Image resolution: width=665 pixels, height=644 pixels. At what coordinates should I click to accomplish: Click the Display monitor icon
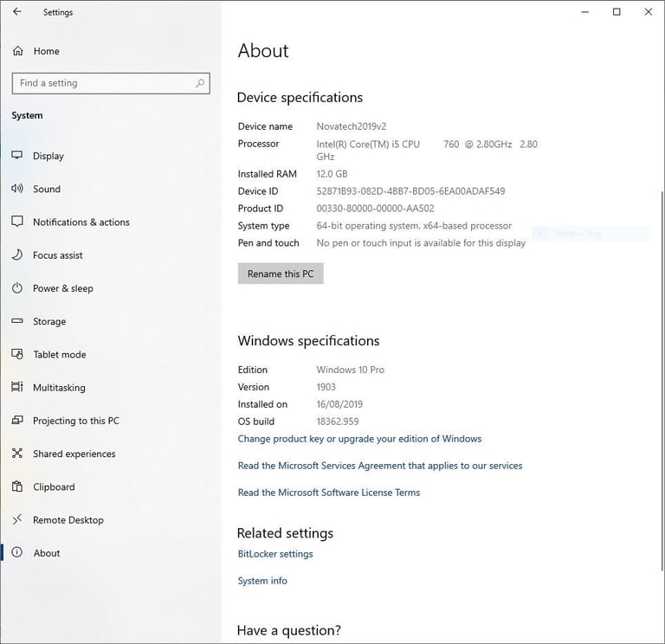pyautogui.click(x=17, y=155)
